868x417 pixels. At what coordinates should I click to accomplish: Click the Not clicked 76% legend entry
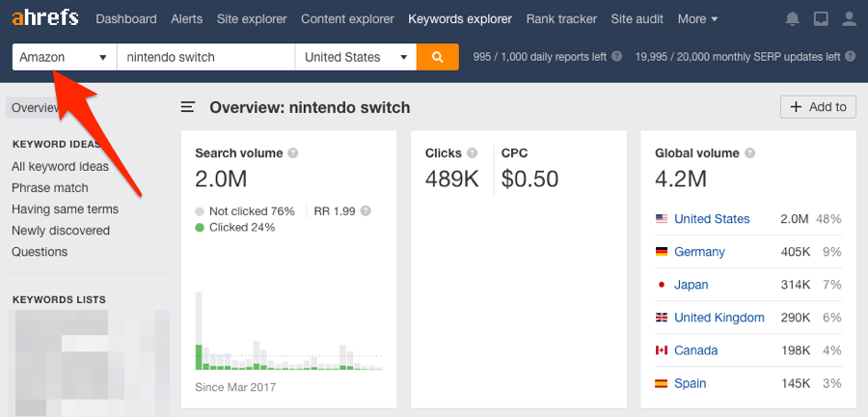coord(245,211)
